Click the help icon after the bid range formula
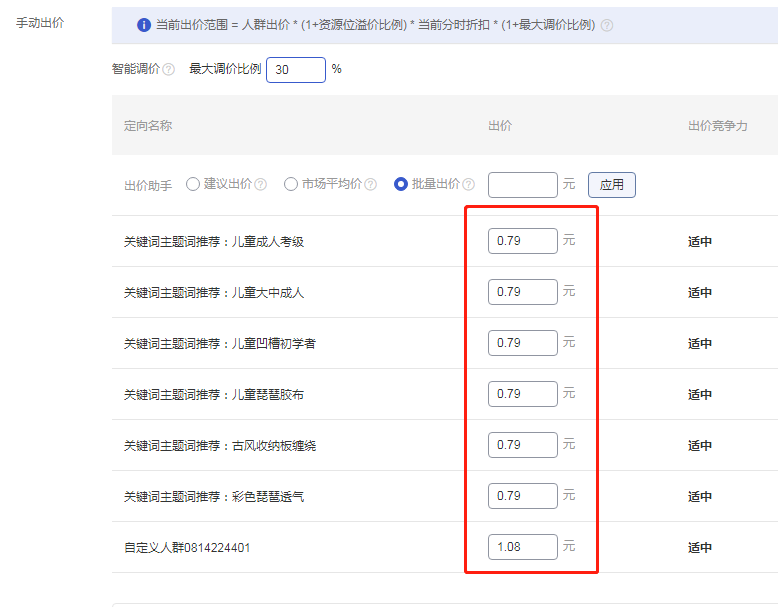The height and width of the screenshot is (607, 778). pos(607,25)
